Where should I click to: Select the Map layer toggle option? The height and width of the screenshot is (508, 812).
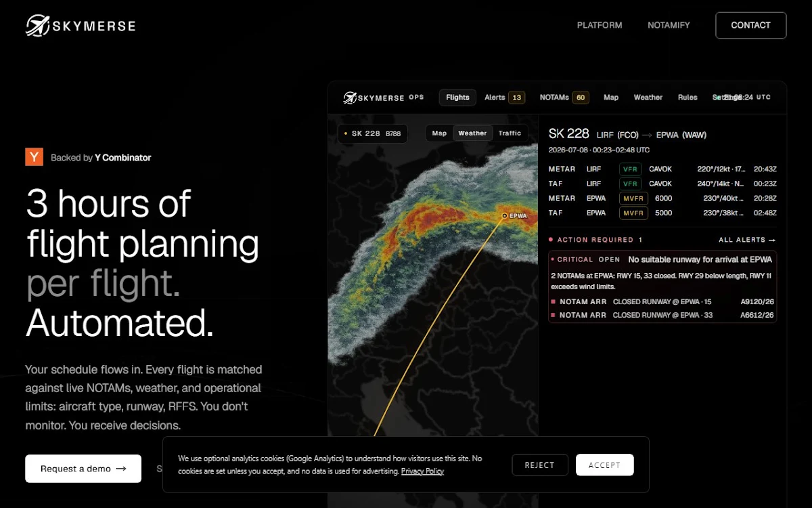click(x=440, y=133)
